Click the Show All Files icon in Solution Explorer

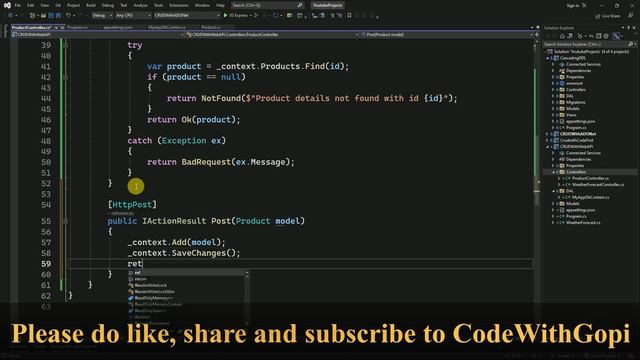point(606,36)
